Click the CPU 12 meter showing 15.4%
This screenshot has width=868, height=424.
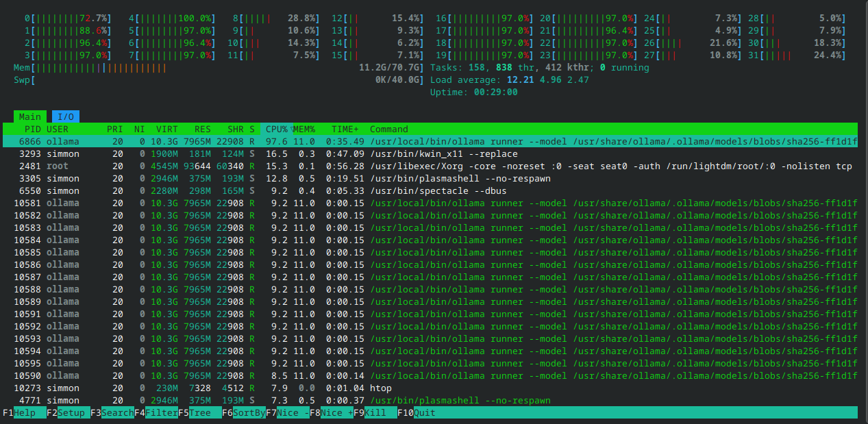(x=378, y=18)
